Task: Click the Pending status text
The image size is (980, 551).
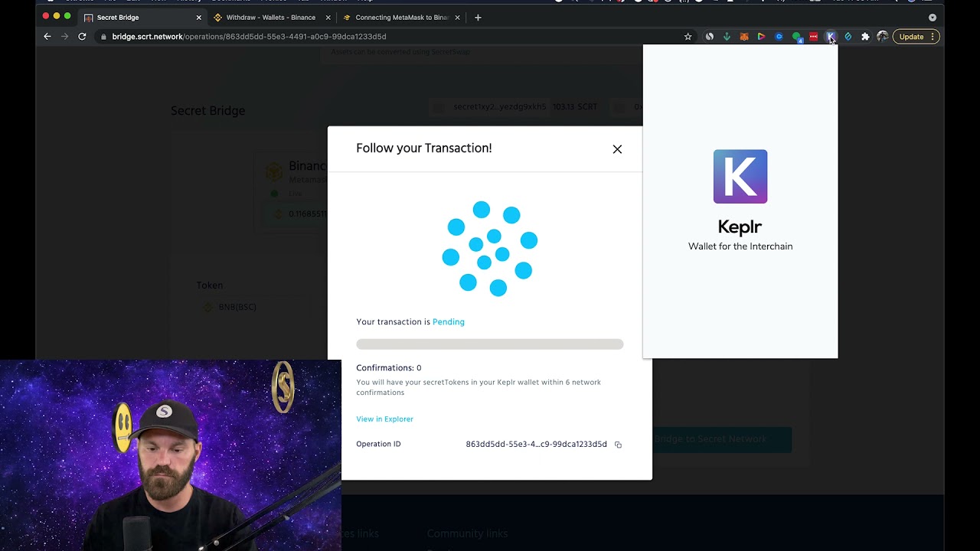Action: coord(449,322)
